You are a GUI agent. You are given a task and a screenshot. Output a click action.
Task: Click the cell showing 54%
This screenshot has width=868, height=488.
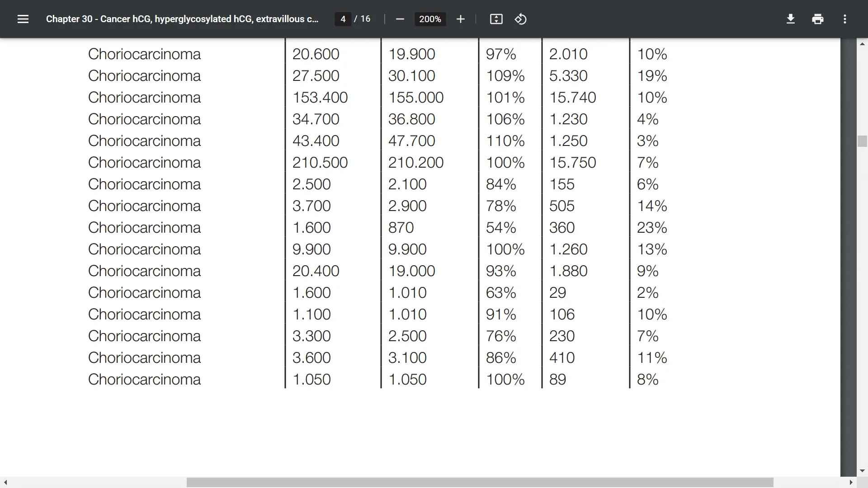[501, 227]
